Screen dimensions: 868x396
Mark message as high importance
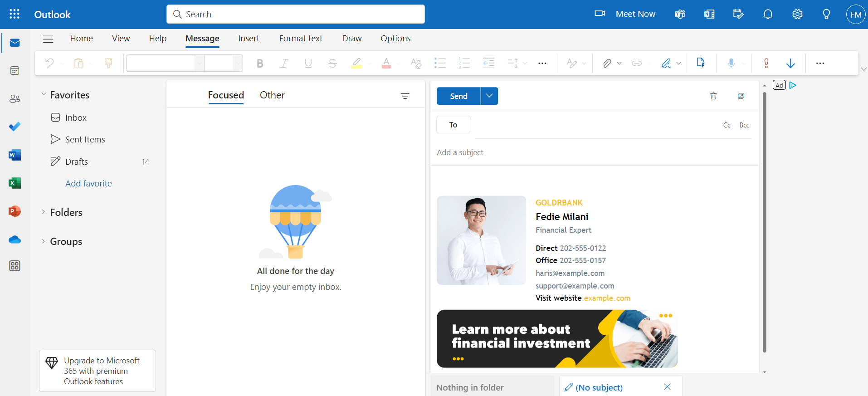pyautogui.click(x=766, y=63)
